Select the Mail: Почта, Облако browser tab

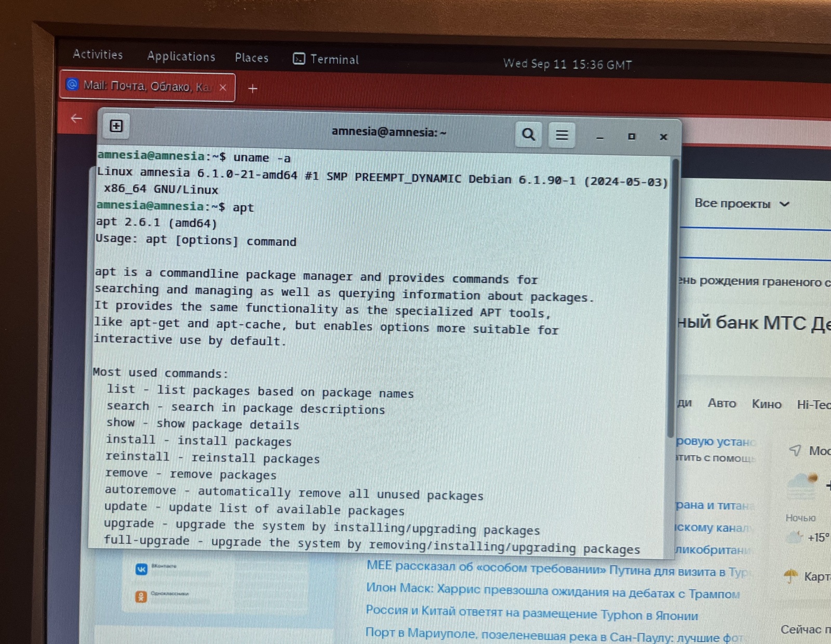tap(147, 86)
